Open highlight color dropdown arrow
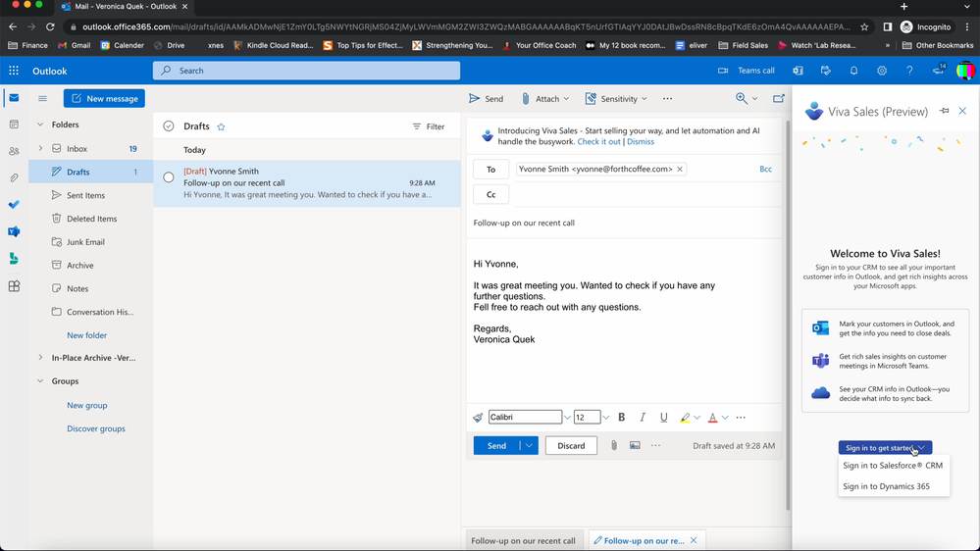 coord(696,418)
